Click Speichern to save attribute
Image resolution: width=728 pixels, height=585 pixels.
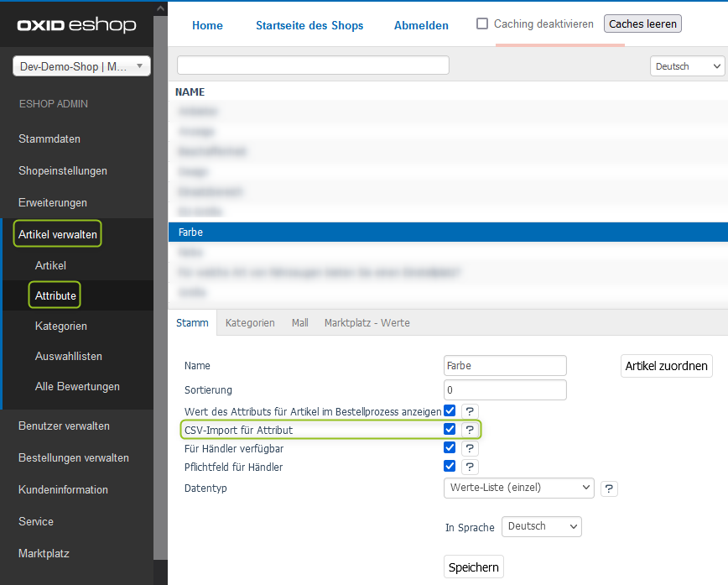click(x=474, y=567)
